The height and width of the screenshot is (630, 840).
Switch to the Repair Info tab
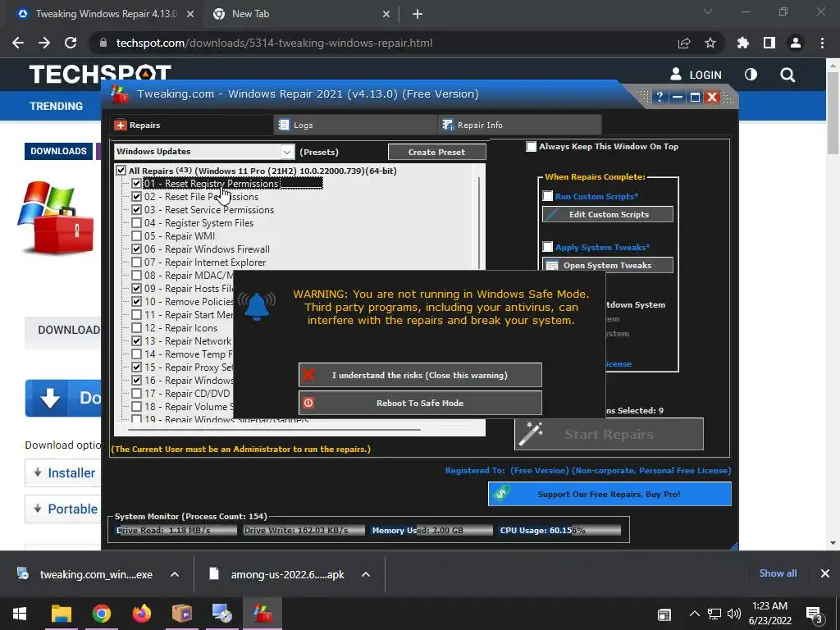pyautogui.click(x=519, y=125)
